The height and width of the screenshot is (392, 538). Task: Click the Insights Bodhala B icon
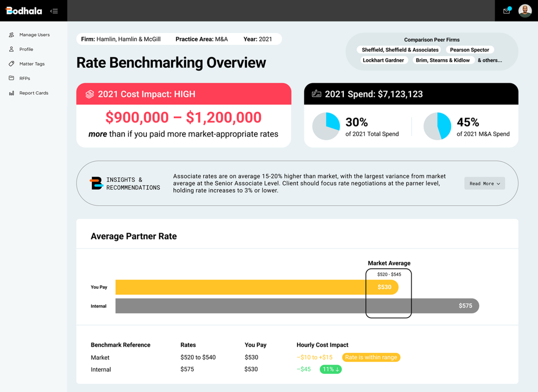coord(96,183)
